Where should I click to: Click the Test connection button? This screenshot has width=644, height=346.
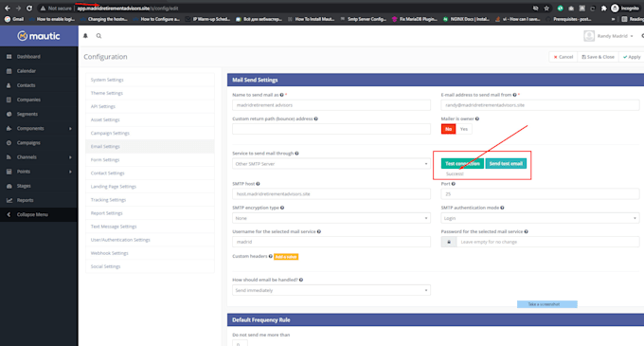click(462, 164)
